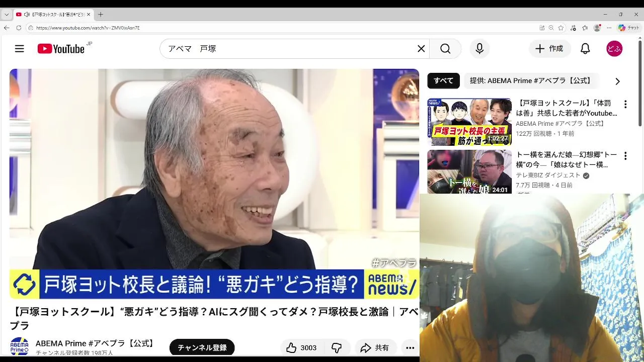This screenshot has height=362, width=644.
Task: Open the トー横を選んだ娘 video title
Action: pyautogui.click(x=567, y=160)
